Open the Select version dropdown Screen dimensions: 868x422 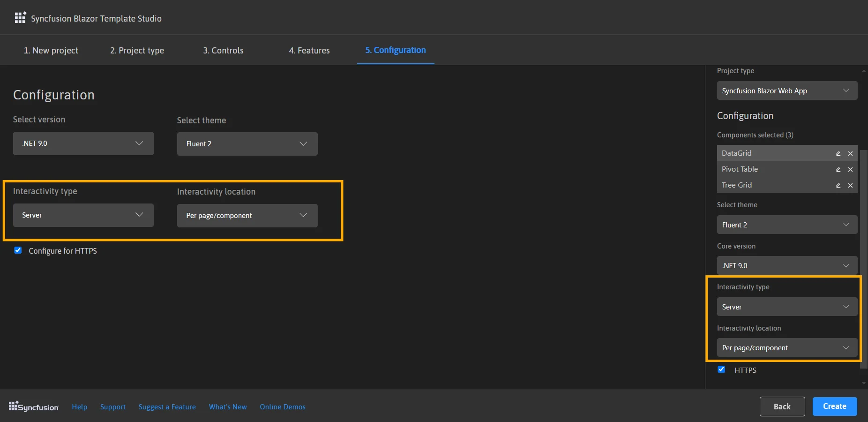coord(83,143)
